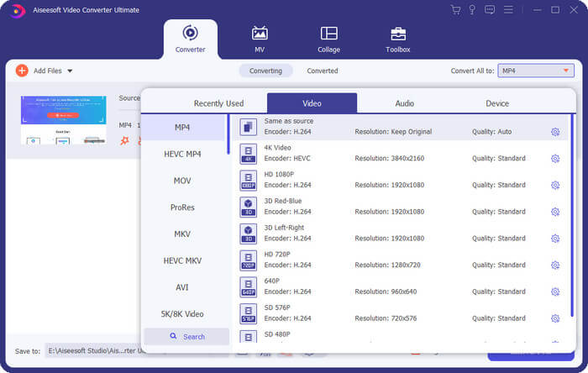Open the hamburger menu icon
The image size is (588, 373).
[x=508, y=10]
